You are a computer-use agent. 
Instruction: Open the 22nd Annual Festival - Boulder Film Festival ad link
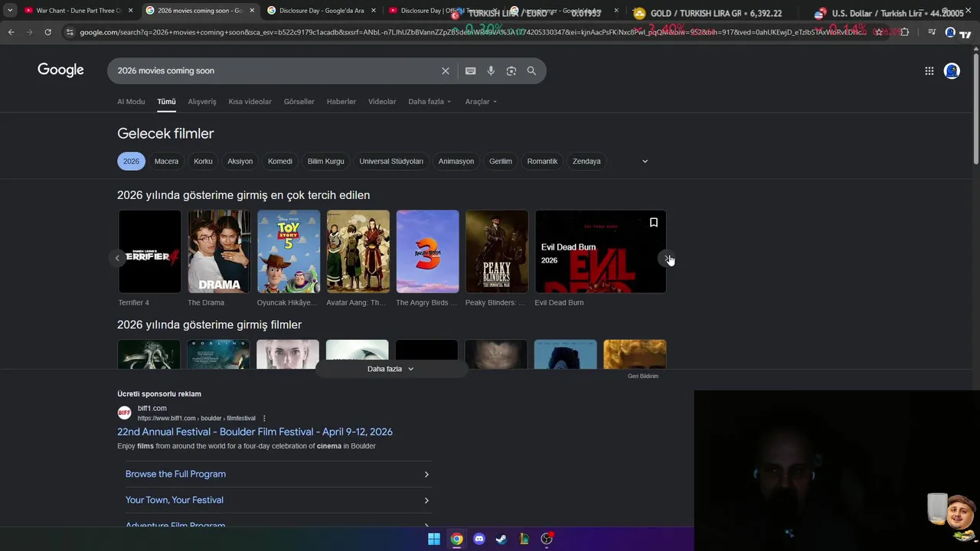255,432
